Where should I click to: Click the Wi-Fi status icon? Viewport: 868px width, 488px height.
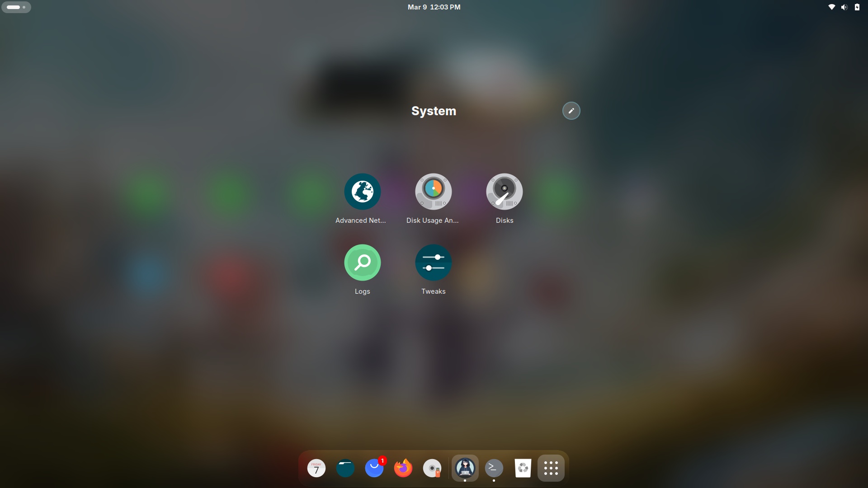[831, 7]
